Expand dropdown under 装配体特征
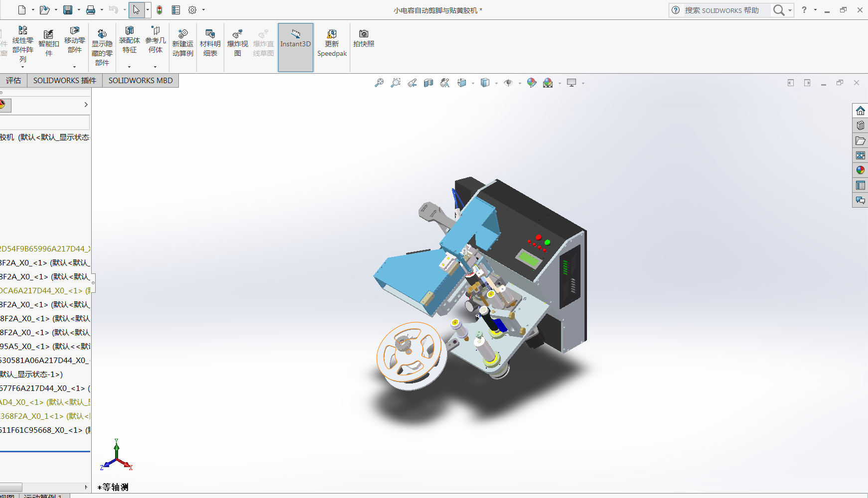 [130, 67]
